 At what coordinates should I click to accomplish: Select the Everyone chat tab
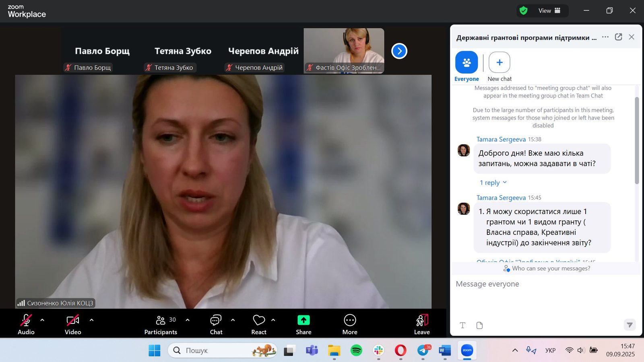(x=466, y=63)
